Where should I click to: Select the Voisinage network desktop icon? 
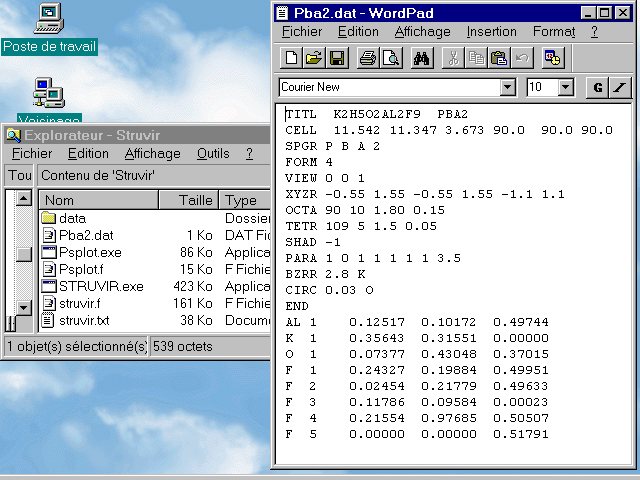[49, 93]
